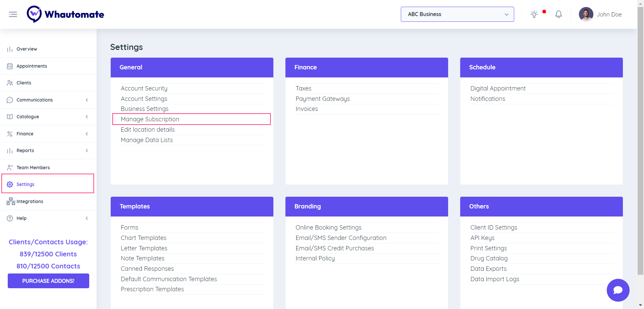Image resolution: width=644 pixels, height=309 pixels.
Task: Click the Integrations network icon
Action: pos(11,201)
